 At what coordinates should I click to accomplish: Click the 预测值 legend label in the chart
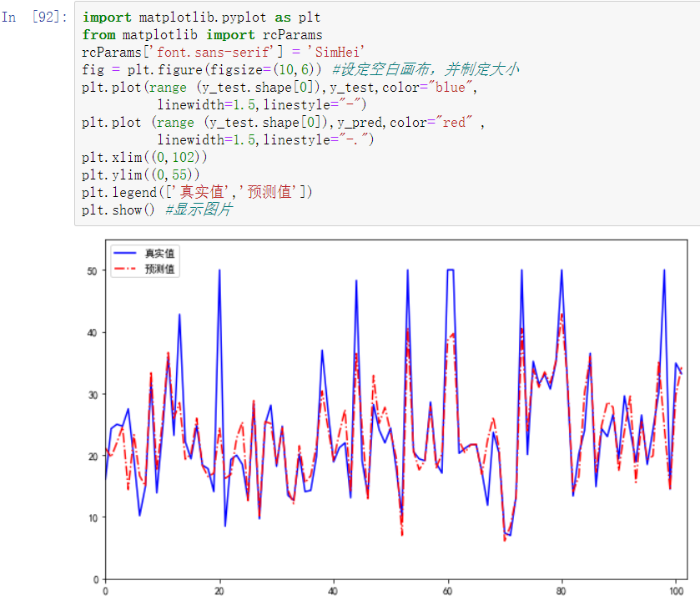pos(159,269)
